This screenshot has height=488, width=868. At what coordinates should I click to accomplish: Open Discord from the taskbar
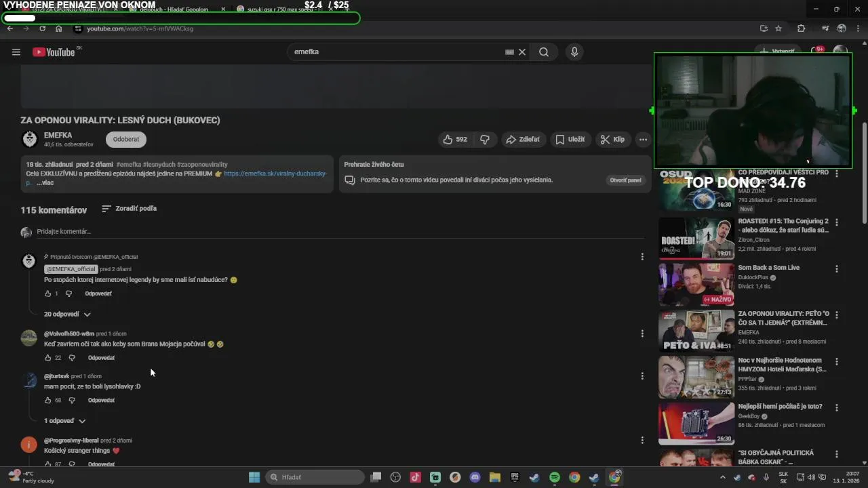(x=475, y=477)
